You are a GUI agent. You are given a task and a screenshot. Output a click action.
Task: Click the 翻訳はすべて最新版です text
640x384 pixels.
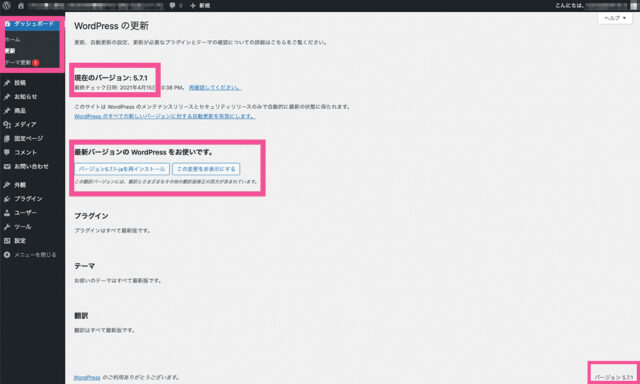tap(104, 330)
